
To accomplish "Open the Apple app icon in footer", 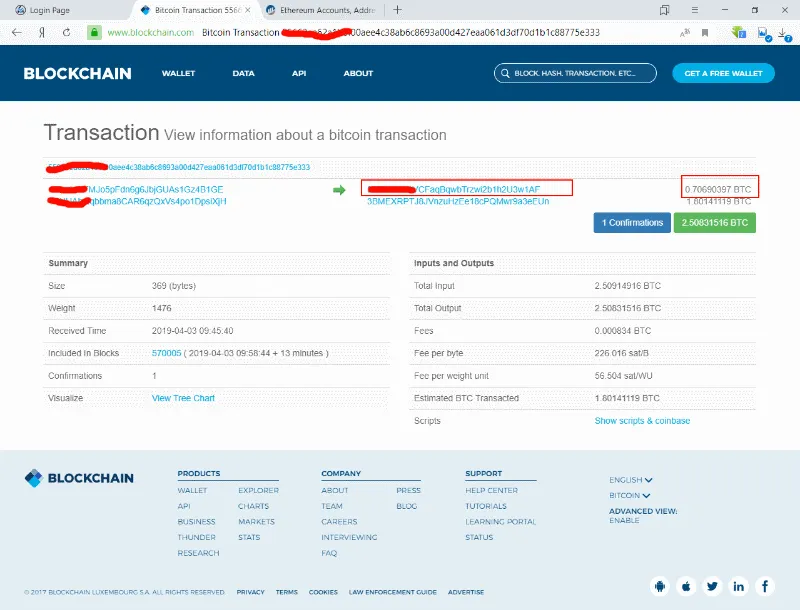I will (x=686, y=587).
